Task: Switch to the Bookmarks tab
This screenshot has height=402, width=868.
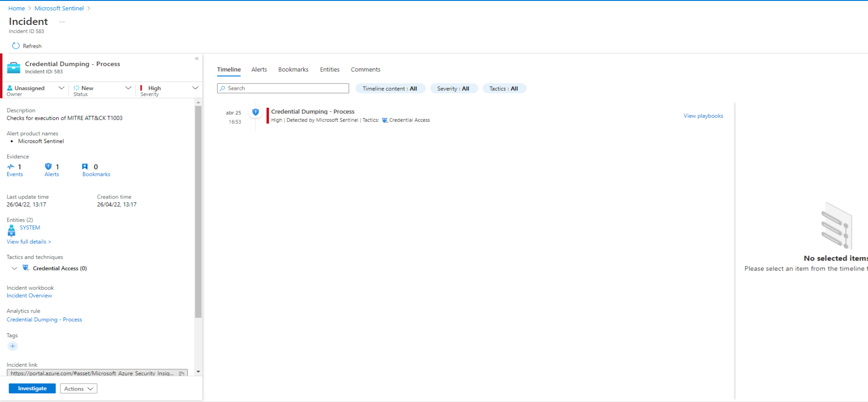Action: [293, 69]
